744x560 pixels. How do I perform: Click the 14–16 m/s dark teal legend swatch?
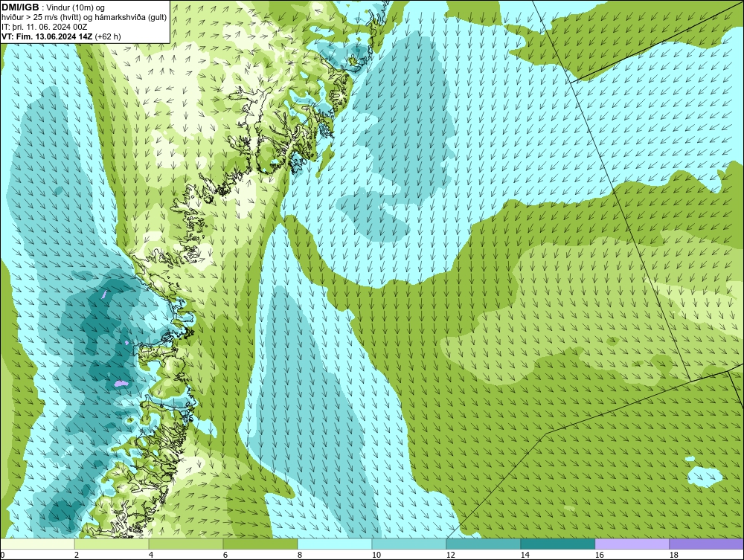coord(558,544)
